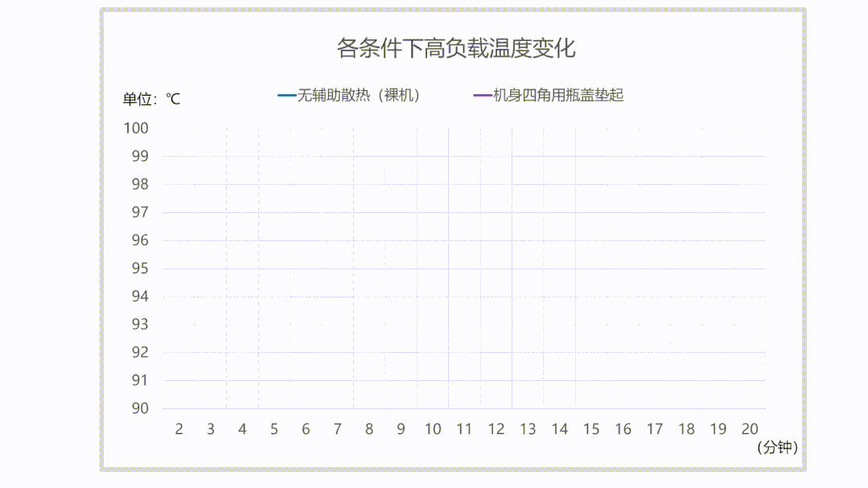
Task: Click the x-axis label 20
Action: click(x=750, y=429)
